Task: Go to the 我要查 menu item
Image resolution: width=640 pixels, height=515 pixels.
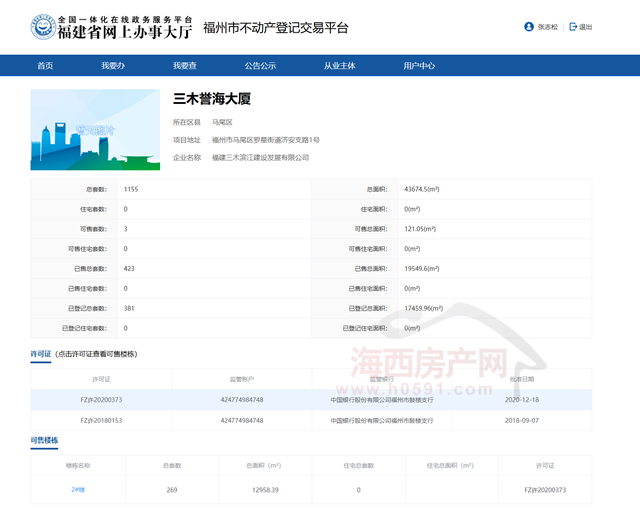Action: click(x=184, y=66)
